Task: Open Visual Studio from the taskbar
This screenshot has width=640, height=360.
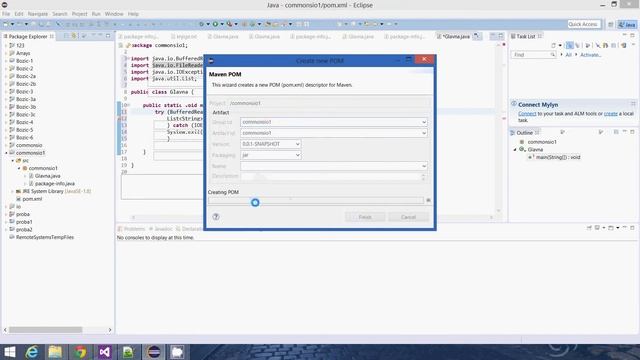Action: click(104, 352)
